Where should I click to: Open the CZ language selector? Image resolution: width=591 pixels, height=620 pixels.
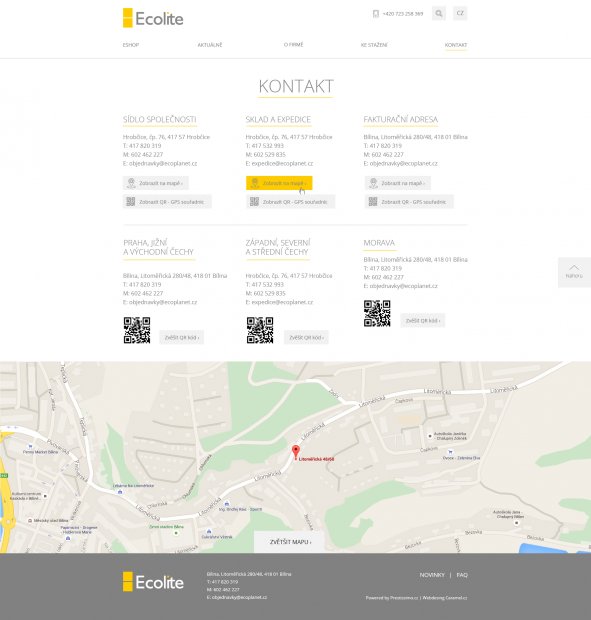(x=460, y=13)
